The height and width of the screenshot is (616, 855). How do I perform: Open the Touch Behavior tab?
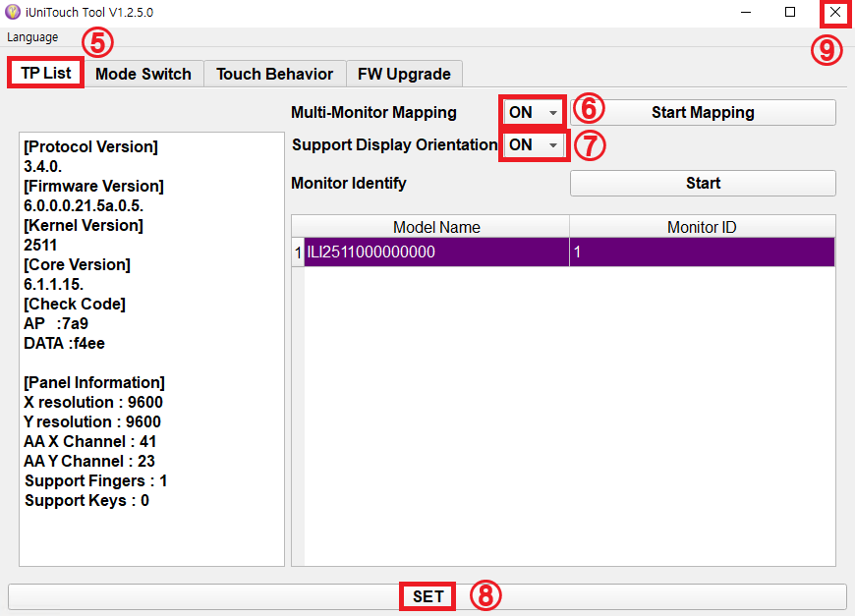click(274, 74)
